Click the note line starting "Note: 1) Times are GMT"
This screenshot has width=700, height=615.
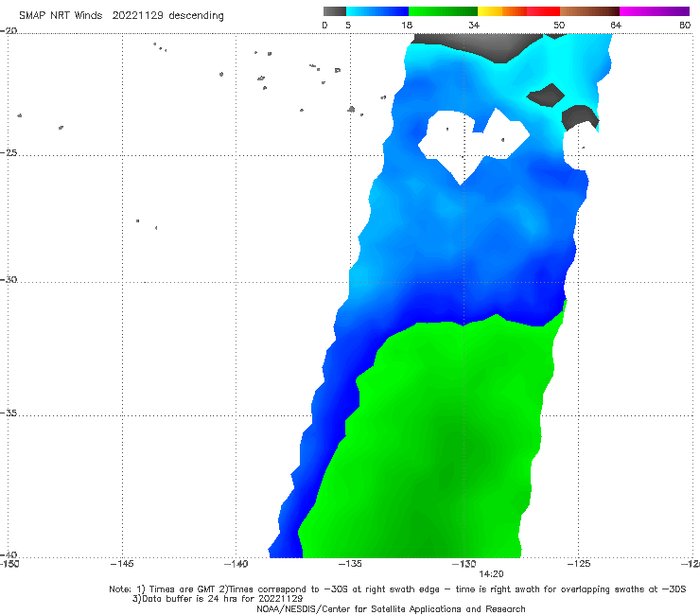tap(397, 589)
